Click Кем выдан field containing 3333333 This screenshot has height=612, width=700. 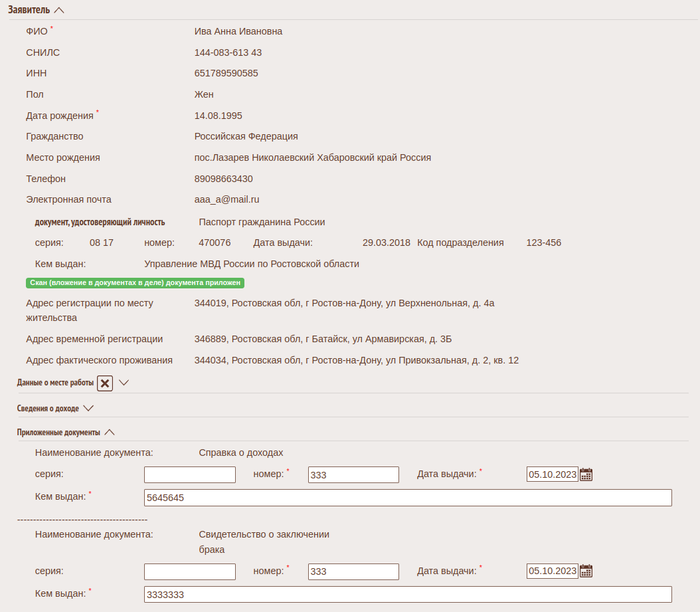pos(408,594)
